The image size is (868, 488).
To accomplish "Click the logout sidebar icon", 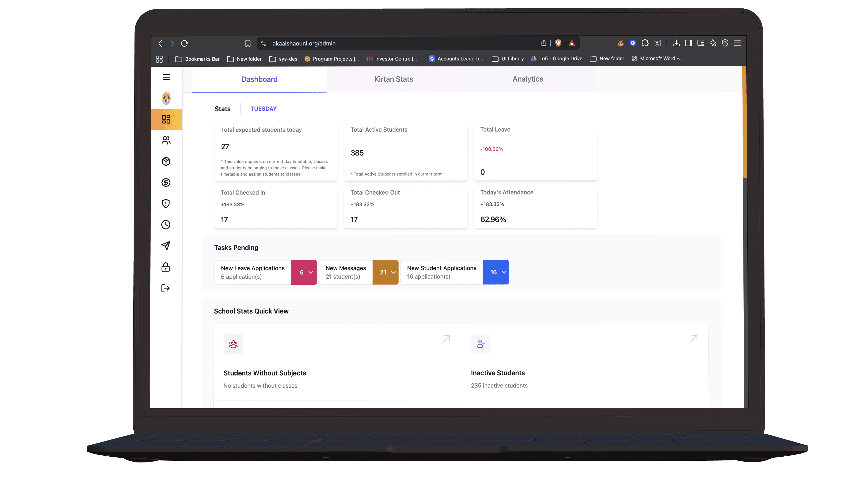I will click(166, 288).
